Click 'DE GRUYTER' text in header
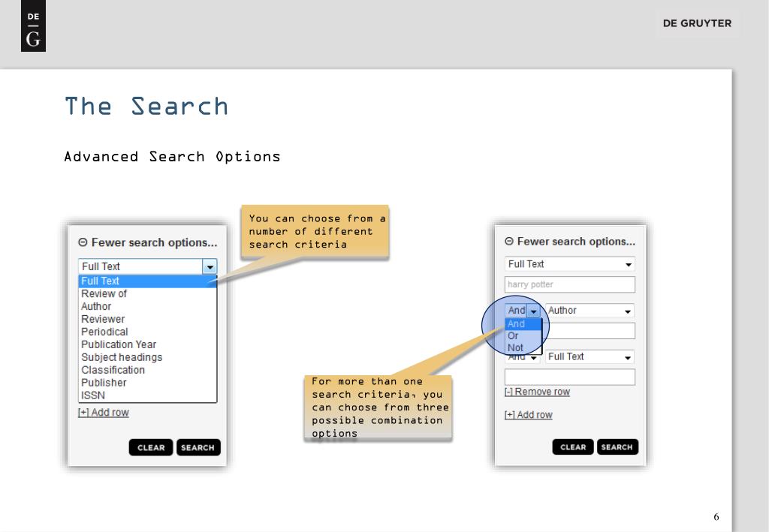Viewport: 769px width, 532px height. pos(697,23)
